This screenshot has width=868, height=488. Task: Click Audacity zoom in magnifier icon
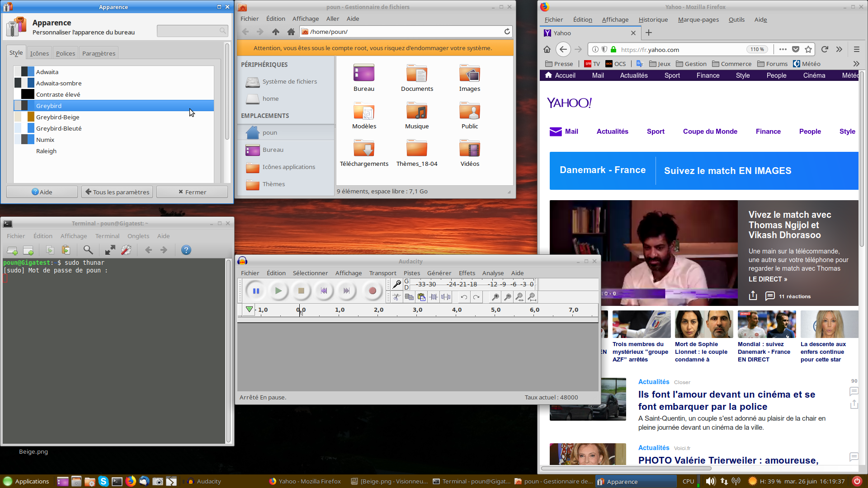tap(495, 297)
